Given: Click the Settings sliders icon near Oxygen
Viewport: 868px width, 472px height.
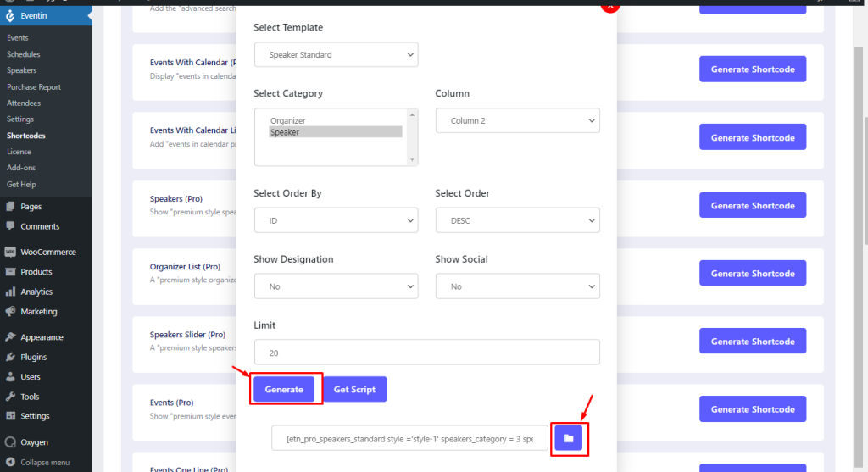Looking at the screenshot, I should coord(10,416).
